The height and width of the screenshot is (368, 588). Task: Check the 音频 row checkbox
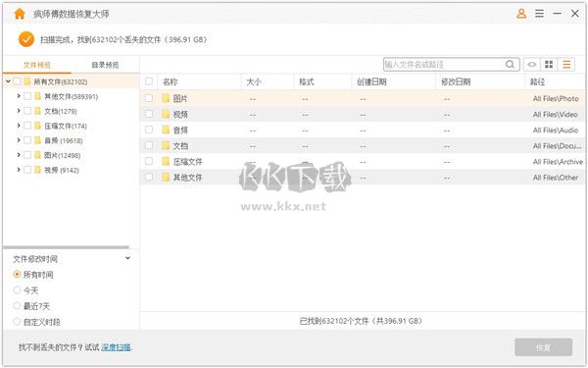149,130
